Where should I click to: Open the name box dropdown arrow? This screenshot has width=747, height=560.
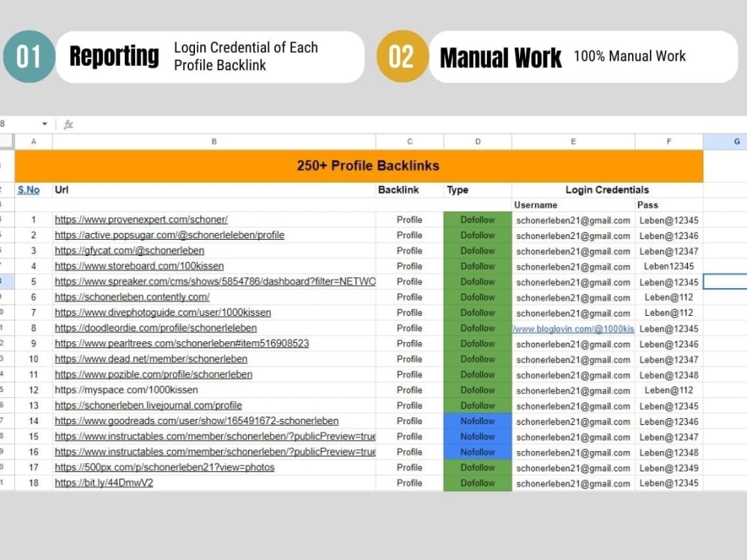coord(44,124)
